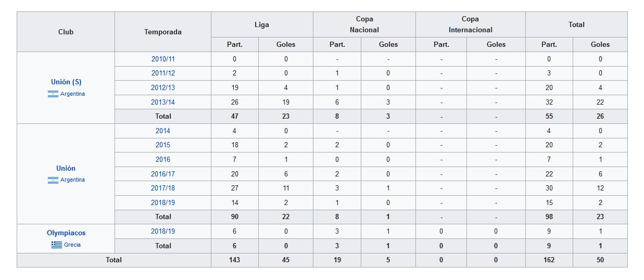Open the 2018/19 season link for Olympiacos
Screen dimensions: 644x280
click(163, 232)
